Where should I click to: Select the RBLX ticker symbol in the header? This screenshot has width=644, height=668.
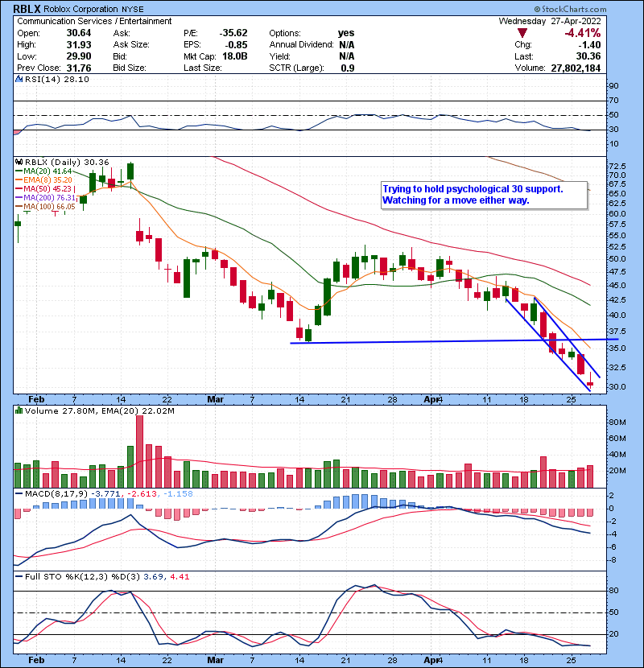[x=27, y=9]
